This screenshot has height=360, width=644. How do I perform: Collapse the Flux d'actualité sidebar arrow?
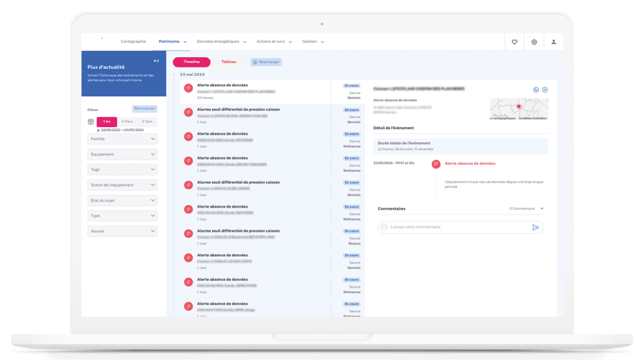tap(156, 61)
